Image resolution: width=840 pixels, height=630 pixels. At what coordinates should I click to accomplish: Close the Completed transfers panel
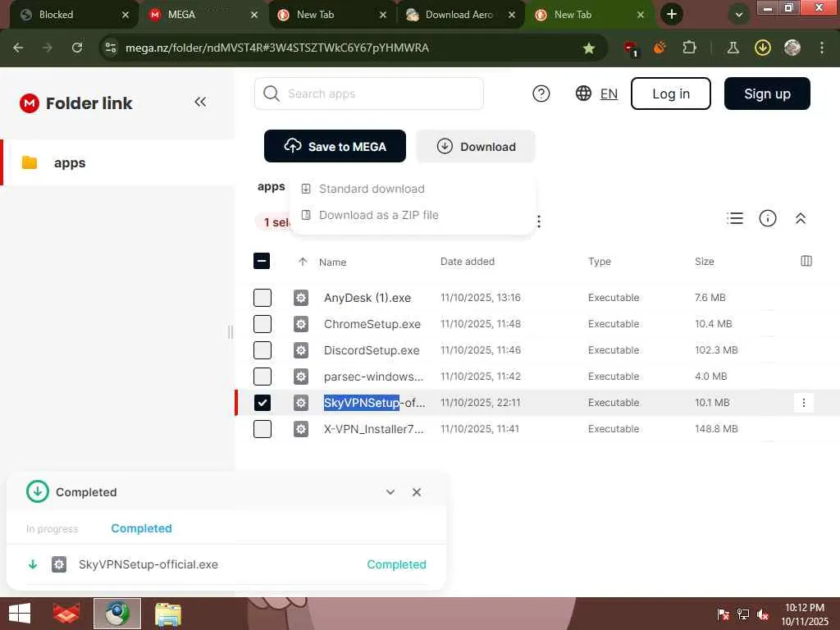(416, 492)
